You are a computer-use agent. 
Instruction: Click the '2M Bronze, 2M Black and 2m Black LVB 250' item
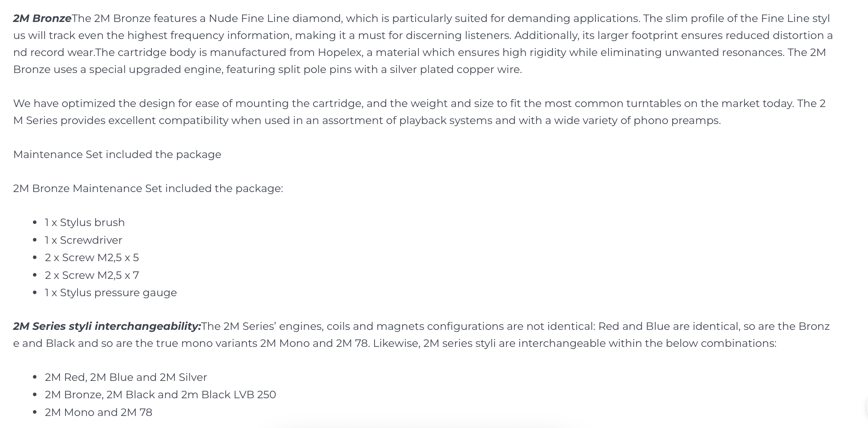pyautogui.click(x=160, y=395)
